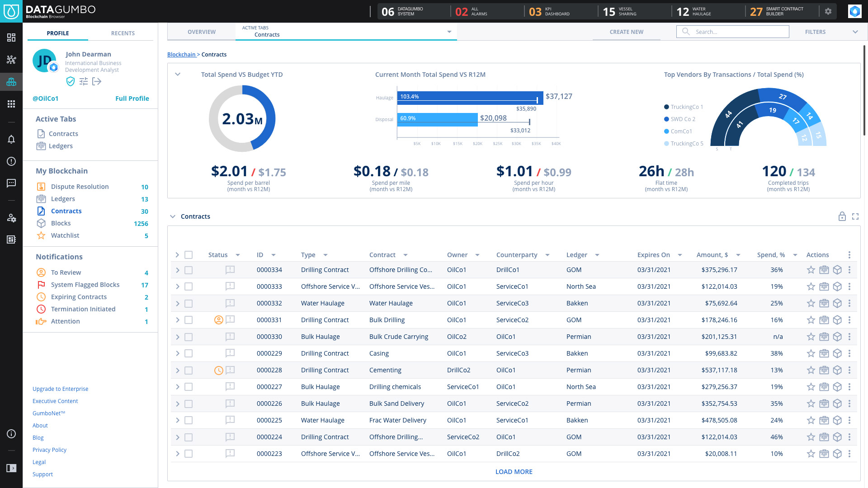The image size is (868, 488).
Task: Star contract 0000334 to watchlist
Action: [811, 270]
